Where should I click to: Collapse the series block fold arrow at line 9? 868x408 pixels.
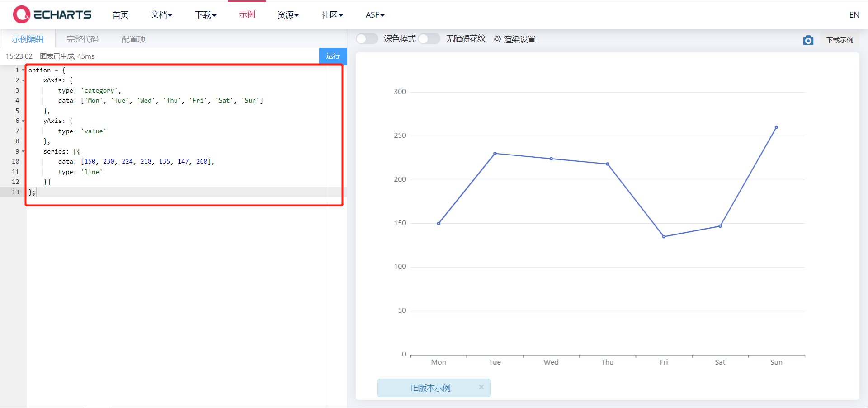23,151
